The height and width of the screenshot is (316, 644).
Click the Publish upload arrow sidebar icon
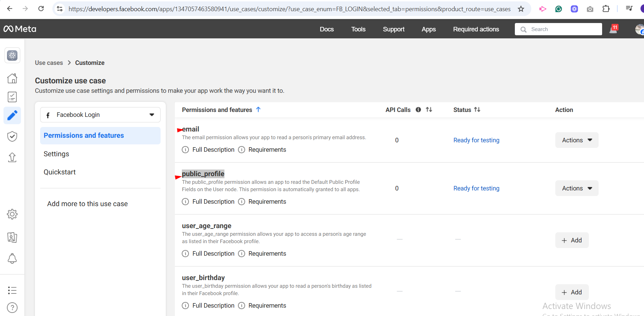point(12,157)
